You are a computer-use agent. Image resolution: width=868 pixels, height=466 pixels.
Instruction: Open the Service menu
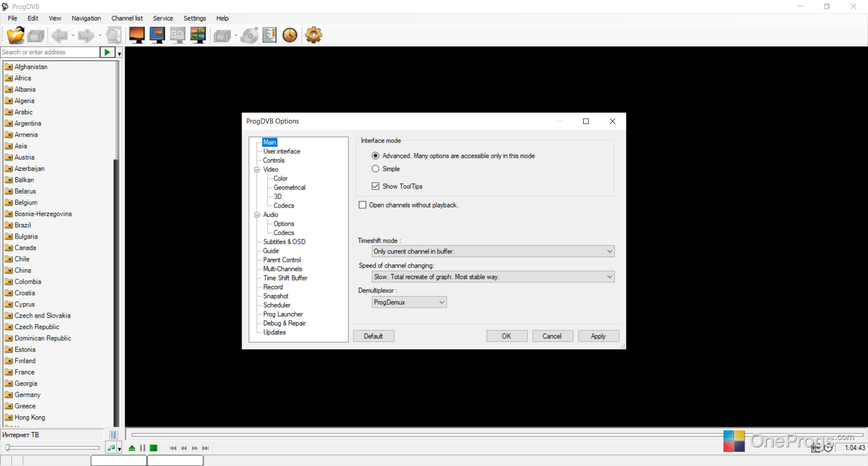163,18
